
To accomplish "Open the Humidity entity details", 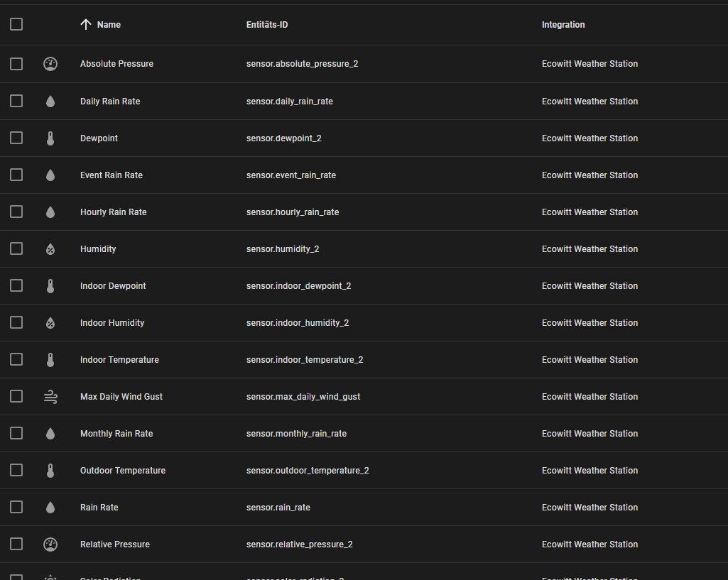I will pyautogui.click(x=97, y=248).
